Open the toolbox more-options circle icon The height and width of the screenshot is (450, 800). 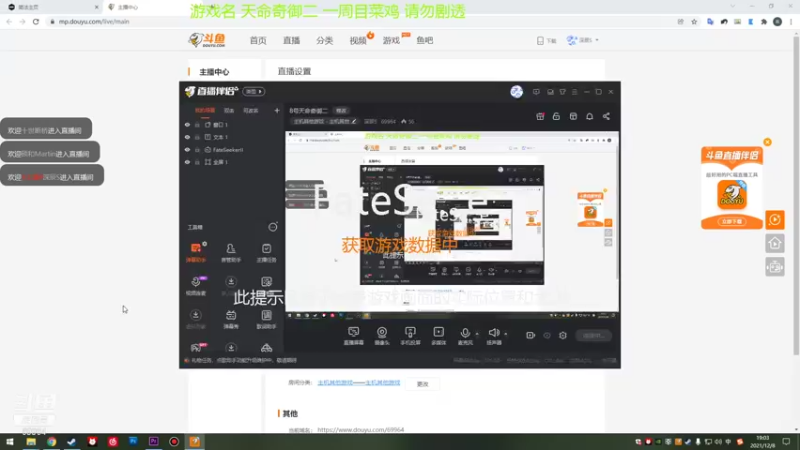[273, 227]
